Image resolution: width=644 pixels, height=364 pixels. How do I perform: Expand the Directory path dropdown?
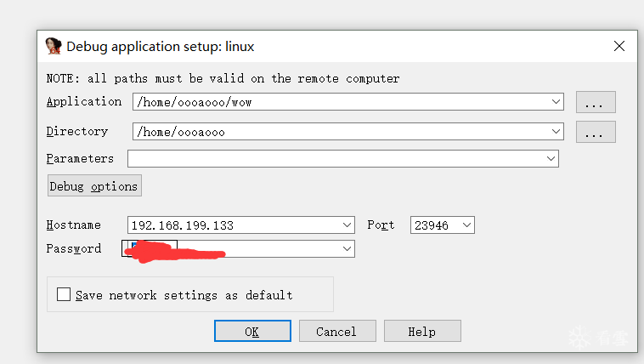[x=556, y=132]
